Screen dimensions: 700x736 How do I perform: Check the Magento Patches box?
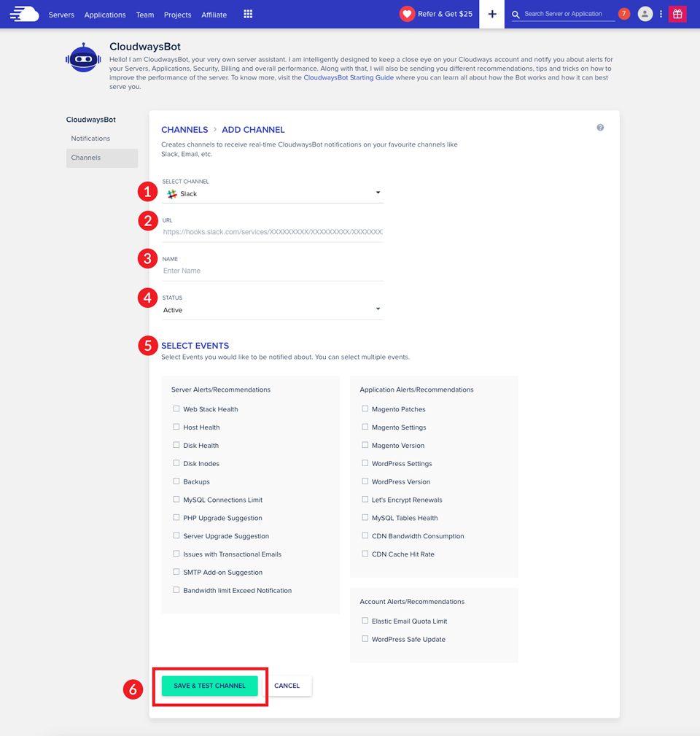pyautogui.click(x=365, y=408)
